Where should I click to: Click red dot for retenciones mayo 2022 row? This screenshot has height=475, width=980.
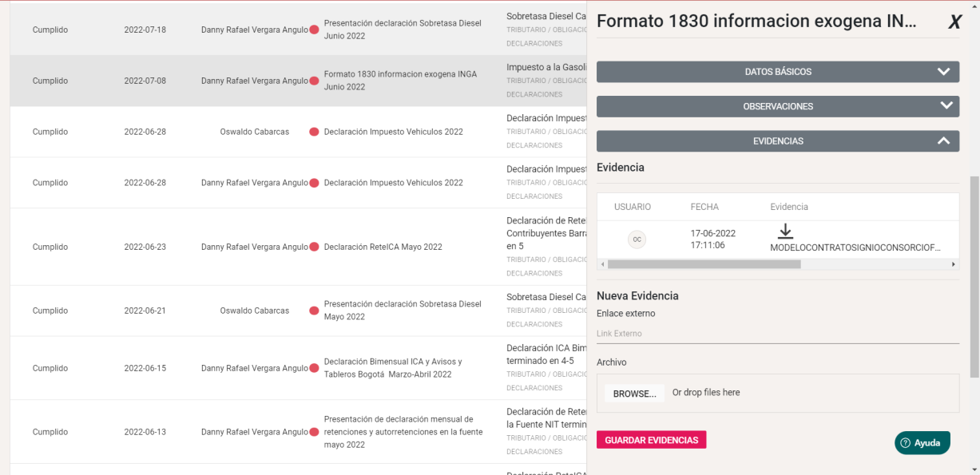point(314,432)
